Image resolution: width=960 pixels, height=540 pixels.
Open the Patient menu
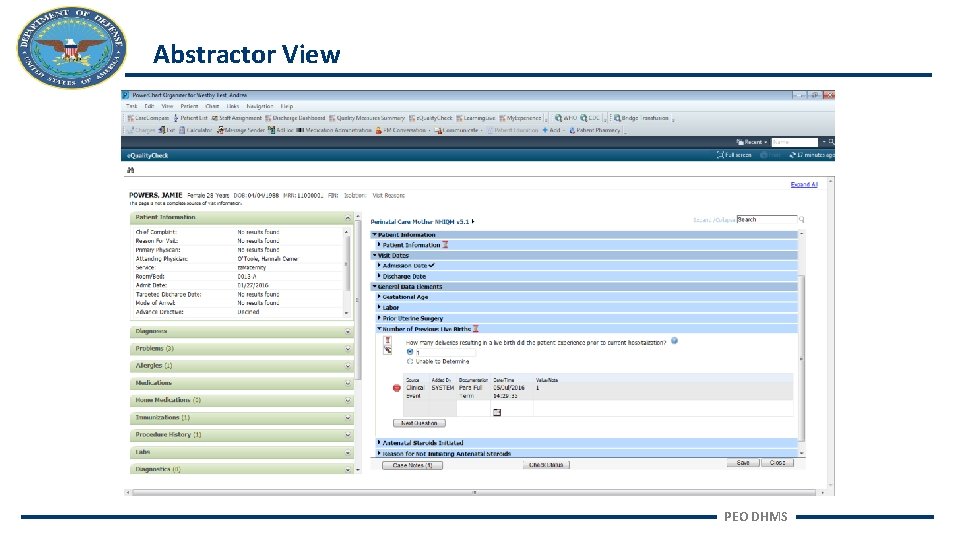pos(189,106)
